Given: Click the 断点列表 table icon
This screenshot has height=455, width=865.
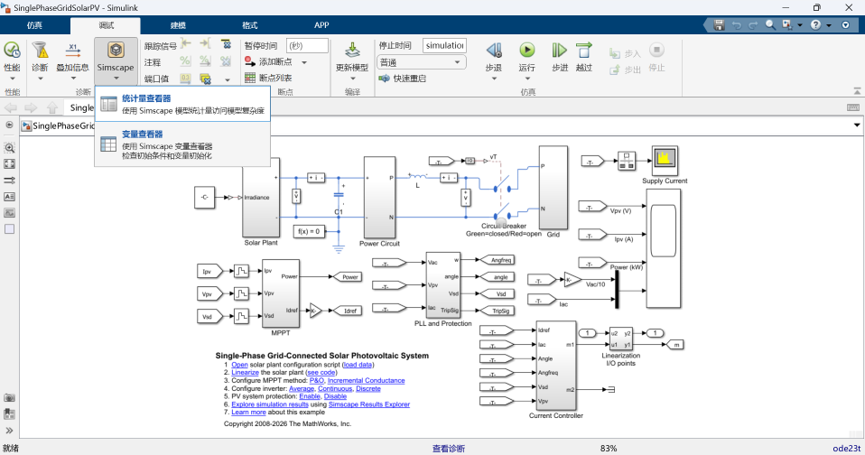Looking at the screenshot, I should (250, 78).
